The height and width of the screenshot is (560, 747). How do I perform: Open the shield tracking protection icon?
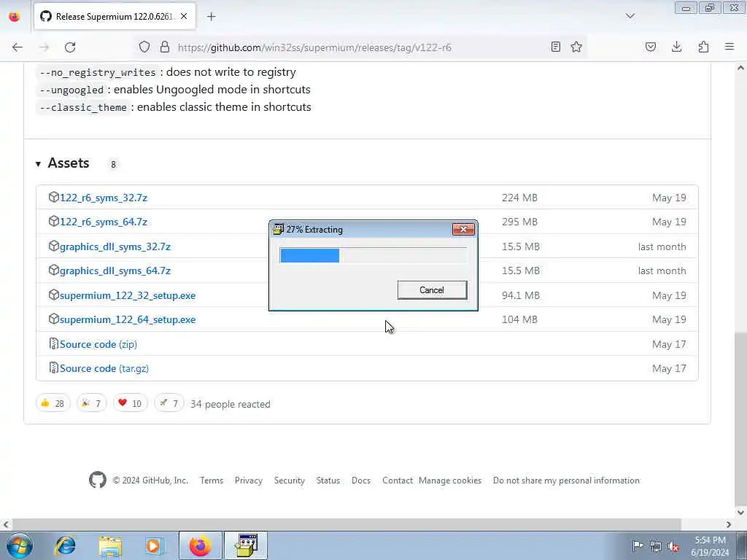point(144,47)
